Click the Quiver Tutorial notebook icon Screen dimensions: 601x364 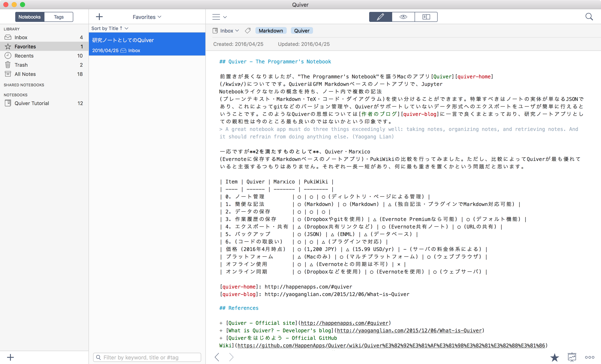(x=8, y=103)
